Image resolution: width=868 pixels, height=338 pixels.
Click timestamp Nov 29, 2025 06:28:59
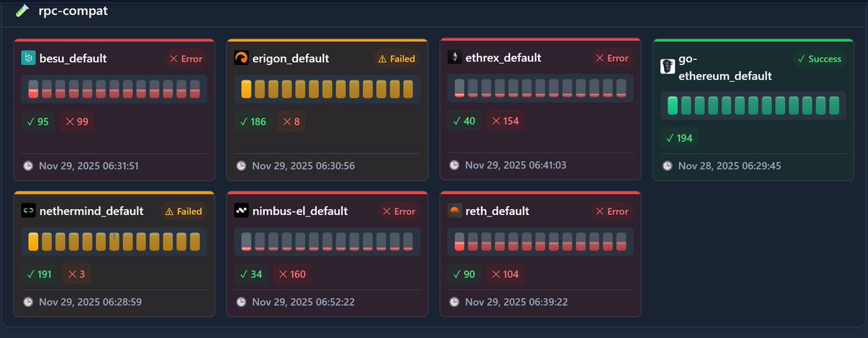tap(90, 302)
